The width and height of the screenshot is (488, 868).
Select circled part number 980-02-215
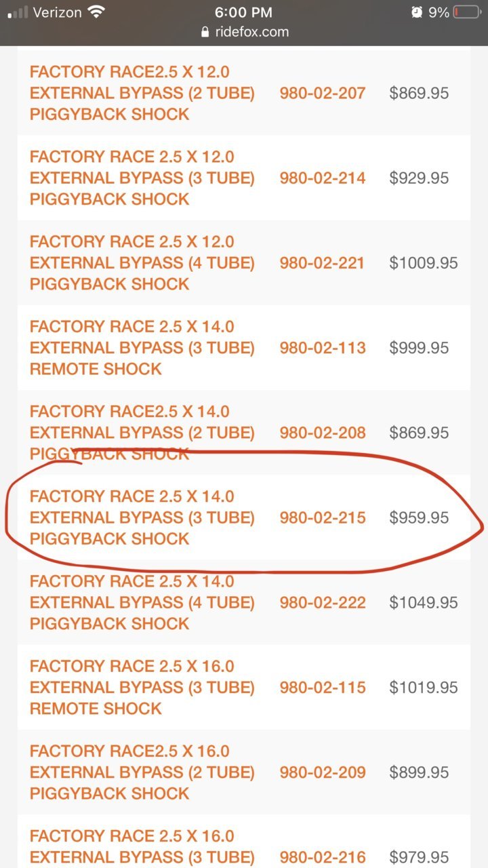click(323, 517)
